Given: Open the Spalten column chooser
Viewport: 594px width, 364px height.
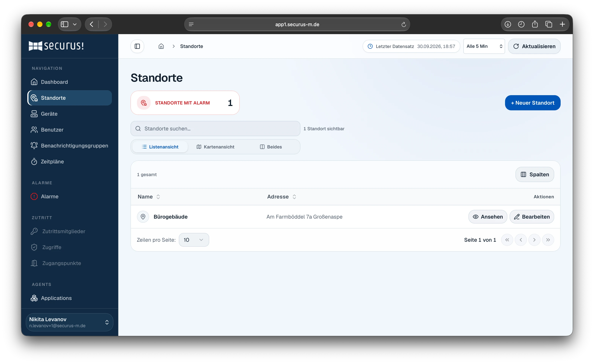Looking at the screenshot, I should (x=534, y=175).
